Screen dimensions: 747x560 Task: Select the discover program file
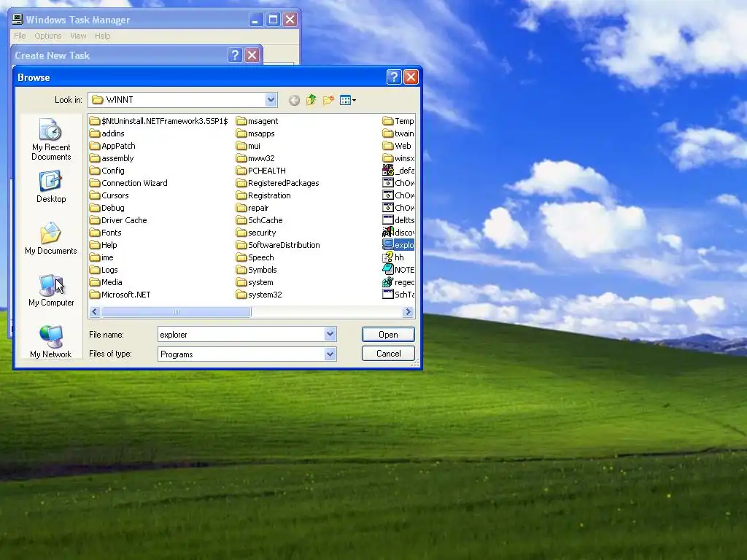point(398,233)
